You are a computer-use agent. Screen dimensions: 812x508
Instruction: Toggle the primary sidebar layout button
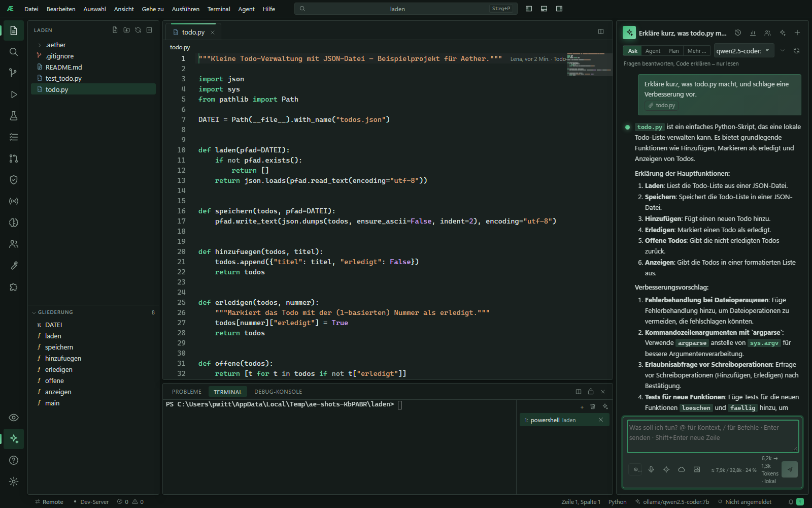(529, 9)
